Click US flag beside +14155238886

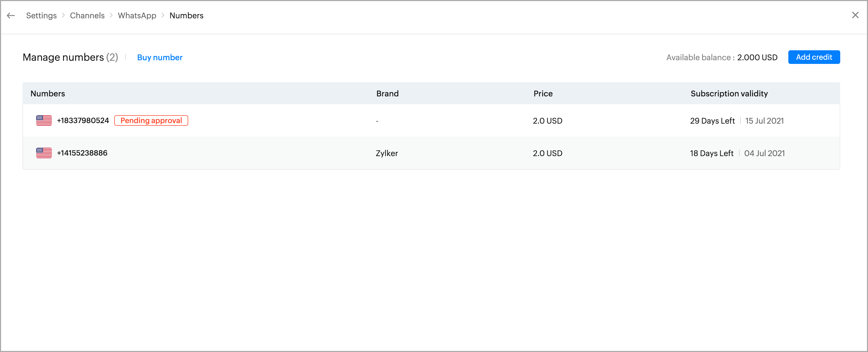click(44, 153)
